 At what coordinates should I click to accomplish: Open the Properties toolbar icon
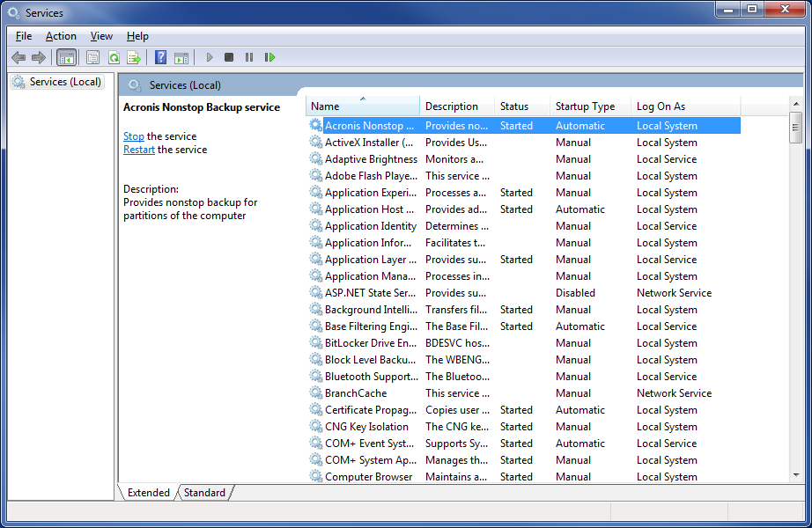click(92, 57)
